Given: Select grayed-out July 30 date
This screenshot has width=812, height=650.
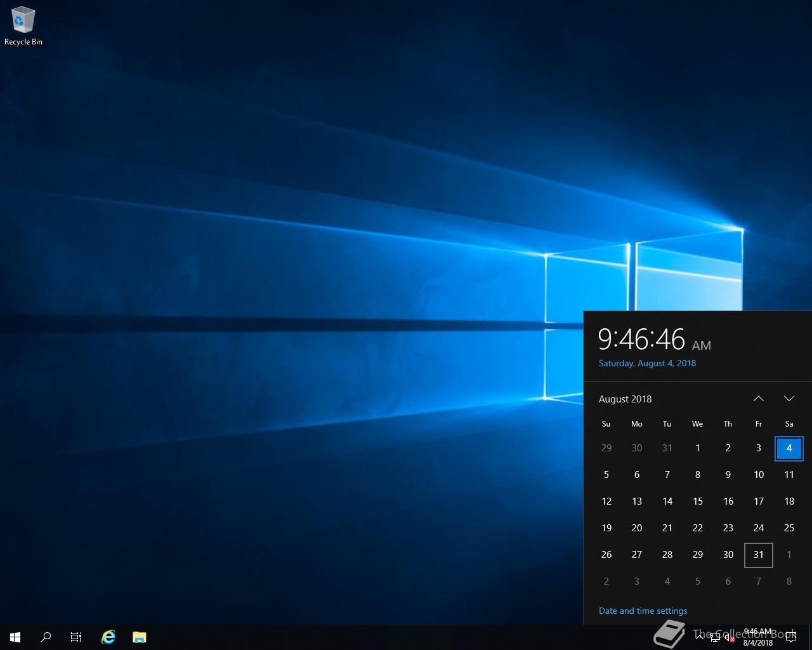Looking at the screenshot, I should (x=637, y=448).
